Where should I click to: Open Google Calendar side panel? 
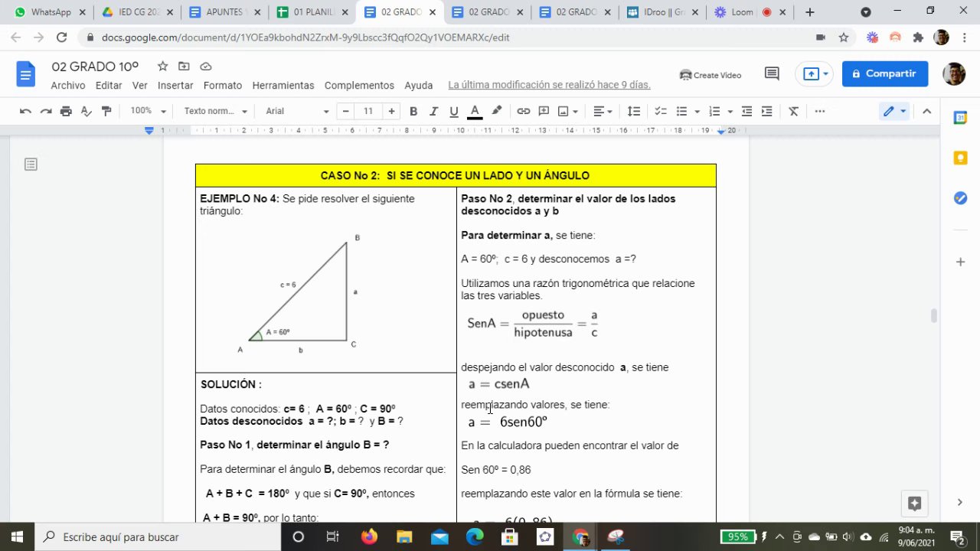tap(960, 118)
